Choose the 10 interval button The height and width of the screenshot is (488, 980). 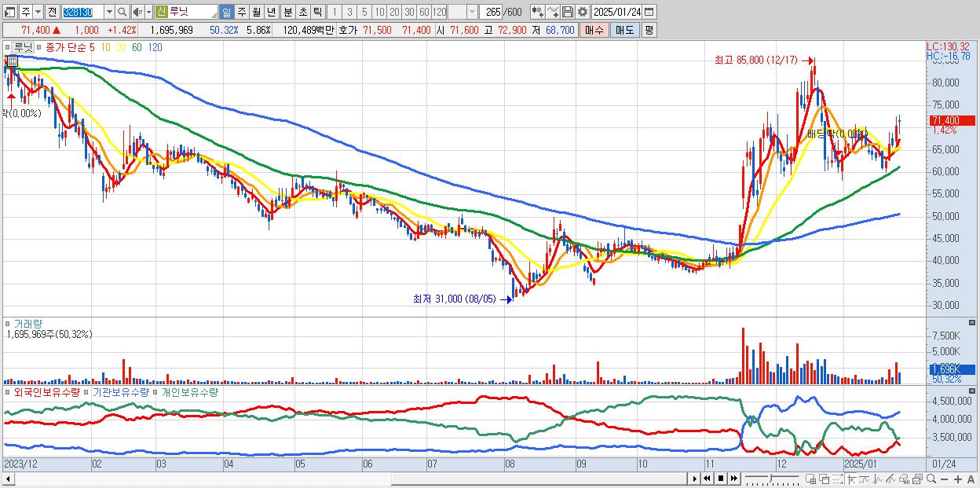379,13
